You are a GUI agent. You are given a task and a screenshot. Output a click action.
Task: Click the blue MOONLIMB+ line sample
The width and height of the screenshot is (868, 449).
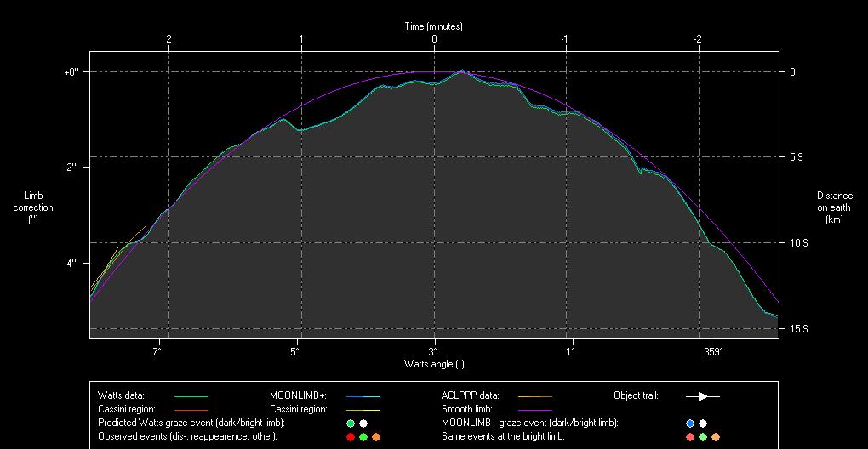point(363,396)
